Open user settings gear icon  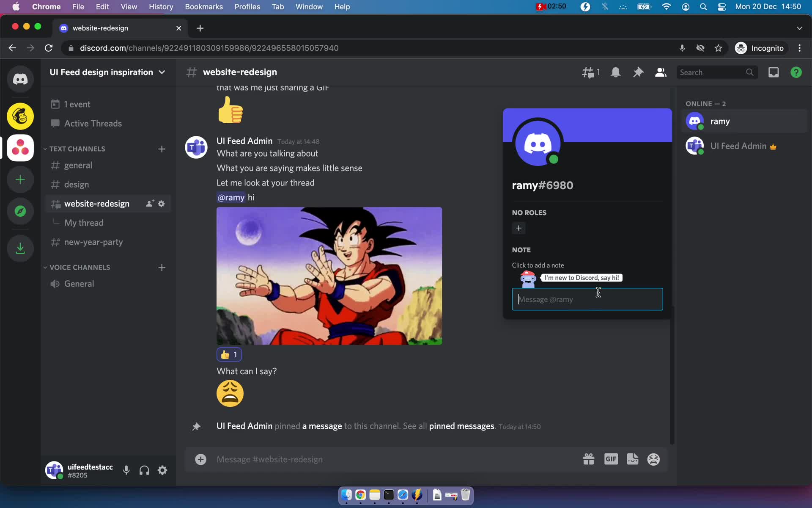pyautogui.click(x=162, y=470)
